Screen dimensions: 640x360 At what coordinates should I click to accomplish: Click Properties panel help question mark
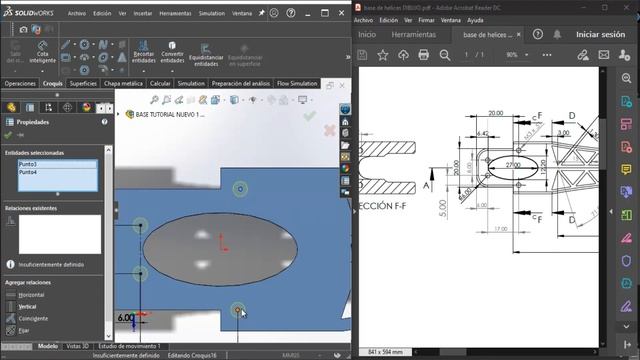(x=104, y=122)
